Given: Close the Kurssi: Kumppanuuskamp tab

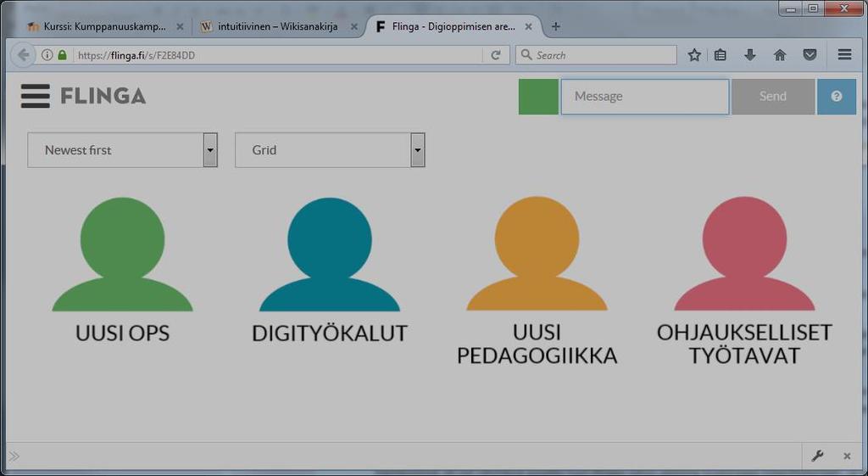Looking at the screenshot, I should (x=180, y=26).
